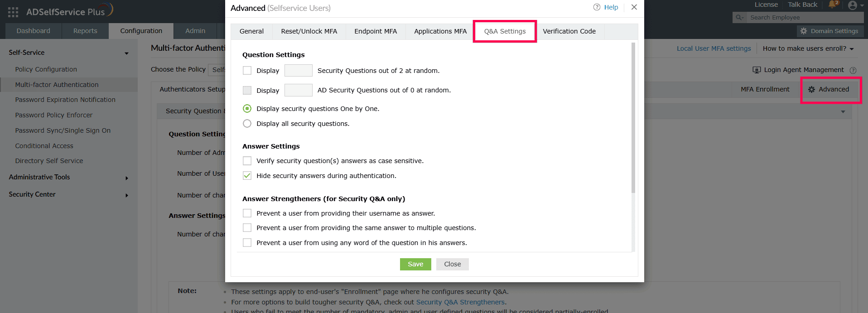This screenshot has width=868, height=313.
Task: Open the Endpoint MFA tab
Action: click(x=376, y=31)
